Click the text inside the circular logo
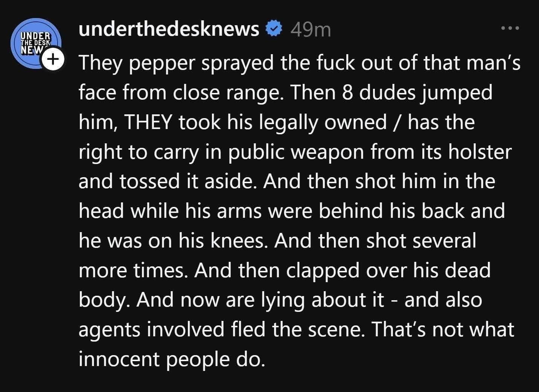Screen dimensions: 539x392 point(35,41)
